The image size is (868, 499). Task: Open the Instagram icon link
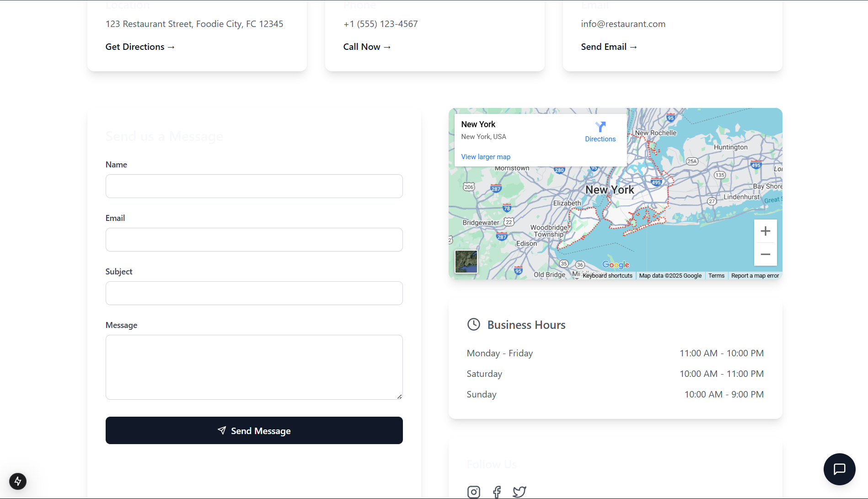(x=474, y=492)
